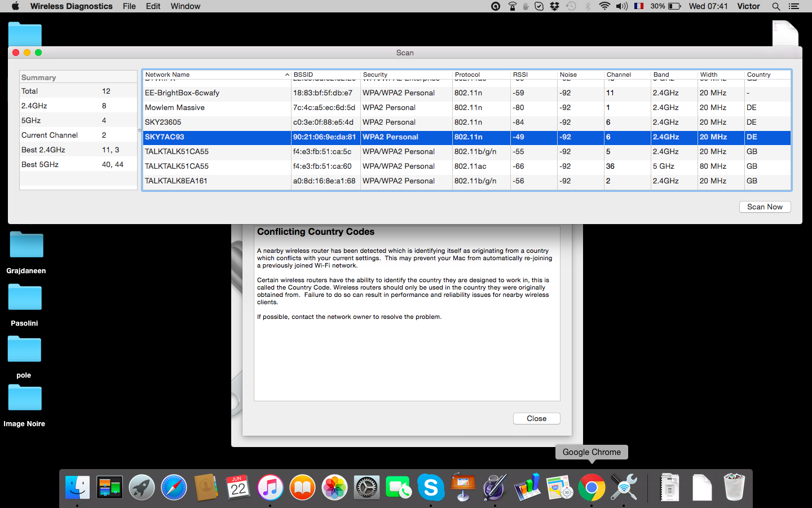Launch FaceTime from the dock

point(399,487)
